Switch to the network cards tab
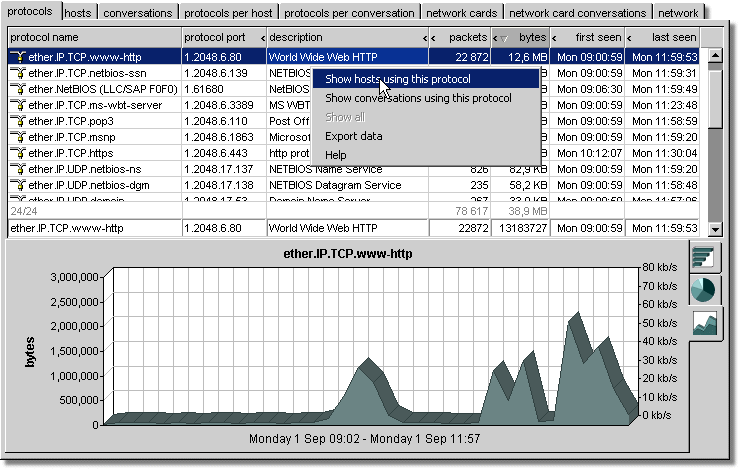This screenshot has height=470, width=740. tap(462, 13)
